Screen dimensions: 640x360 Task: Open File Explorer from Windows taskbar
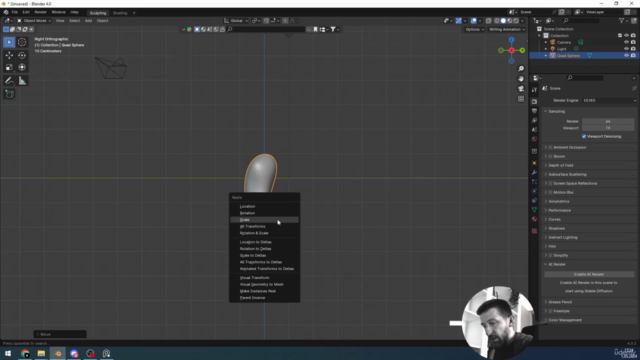tap(41, 353)
